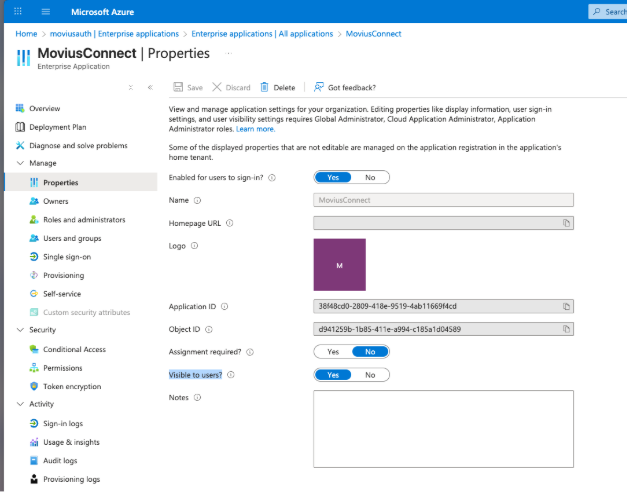
Task: Open the more options ellipsis beside Properties
Action: (229, 53)
